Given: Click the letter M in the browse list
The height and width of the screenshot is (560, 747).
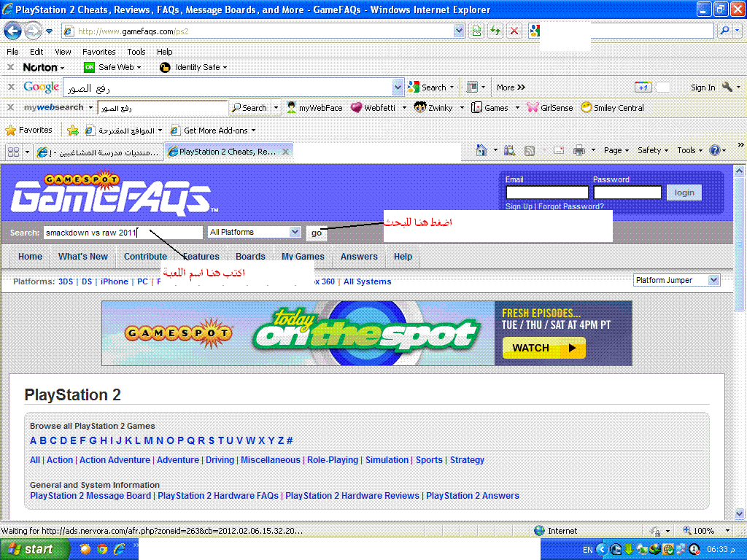Looking at the screenshot, I should click(x=149, y=440).
